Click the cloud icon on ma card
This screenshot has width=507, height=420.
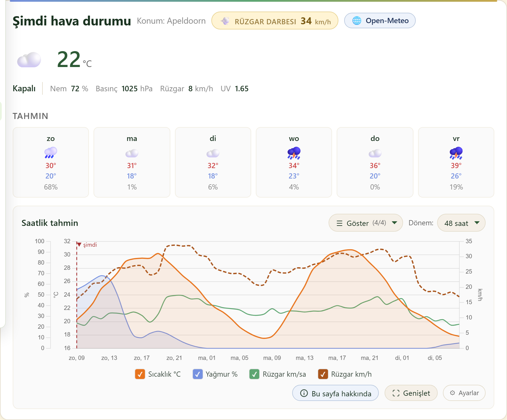click(132, 153)
